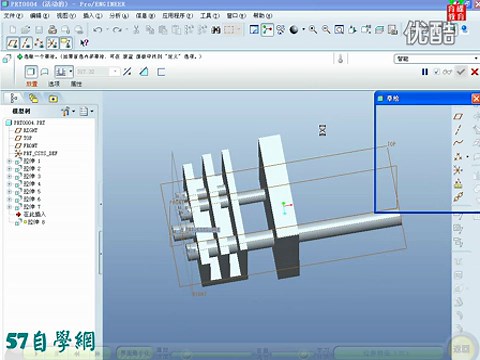Open the depth option dropdown
The width and height of the screenshot is (480, 360).
point(71,72)
